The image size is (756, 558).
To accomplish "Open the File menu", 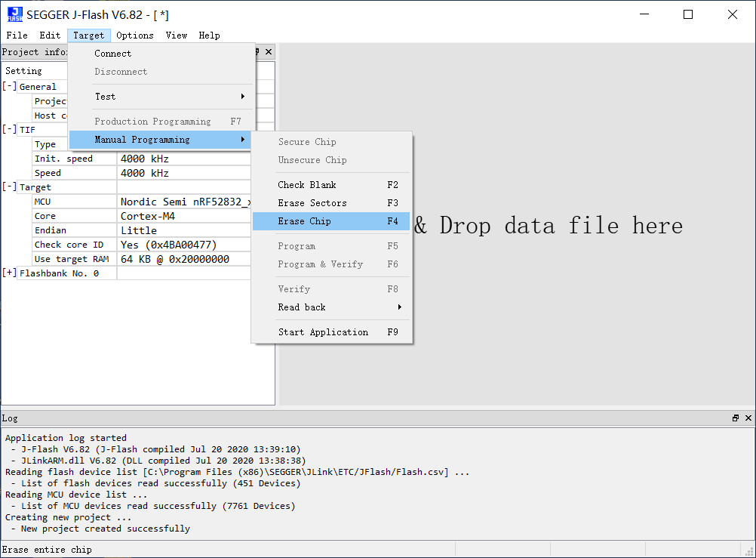I will tap(17, 35).
